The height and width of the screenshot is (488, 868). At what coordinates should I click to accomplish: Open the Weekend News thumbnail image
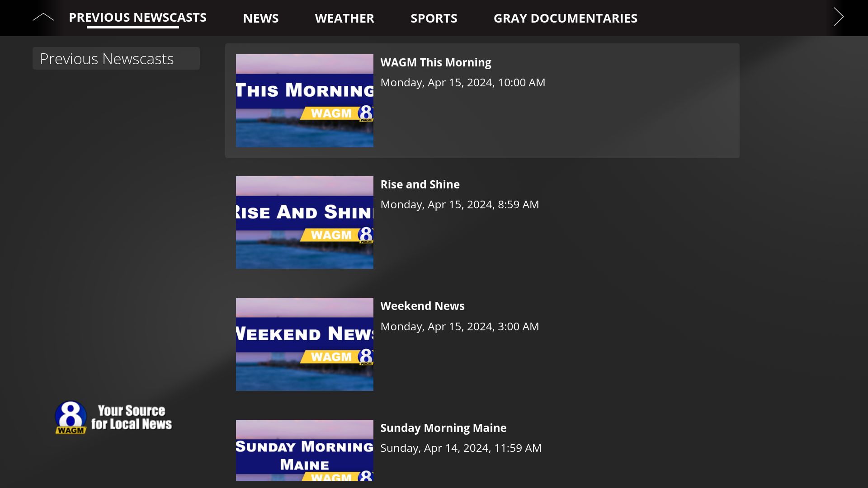305,343
